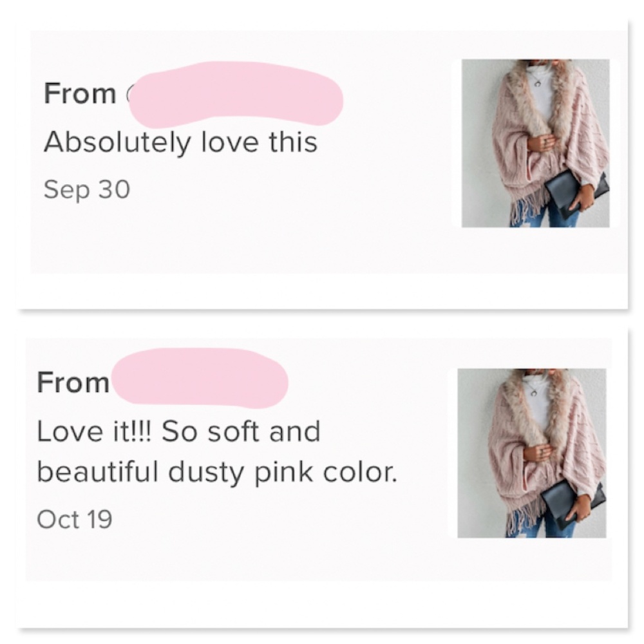Viewport: 644px width, 644px height.
Task: Click the empty area below the Oct 19 date
Action: tap(193, 554)
